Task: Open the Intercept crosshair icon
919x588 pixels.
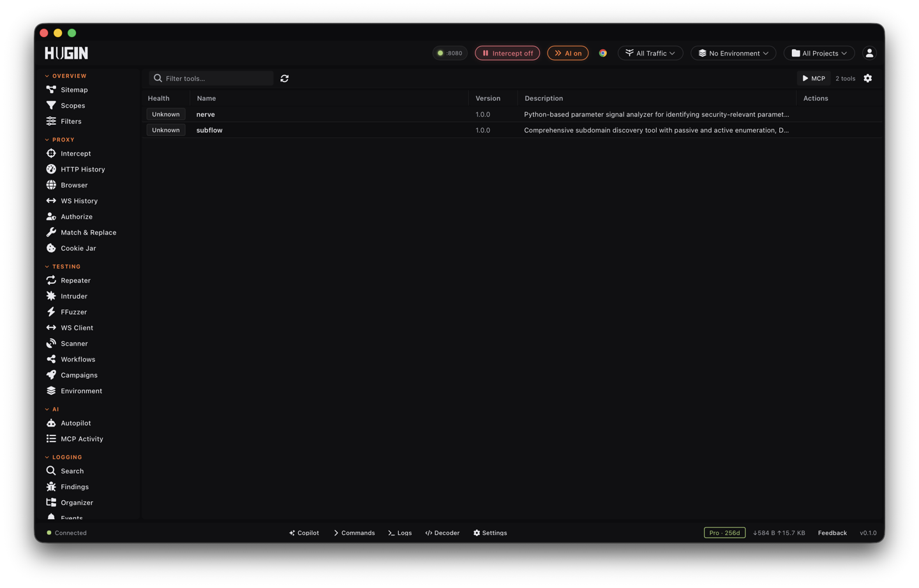Action: 51,153
